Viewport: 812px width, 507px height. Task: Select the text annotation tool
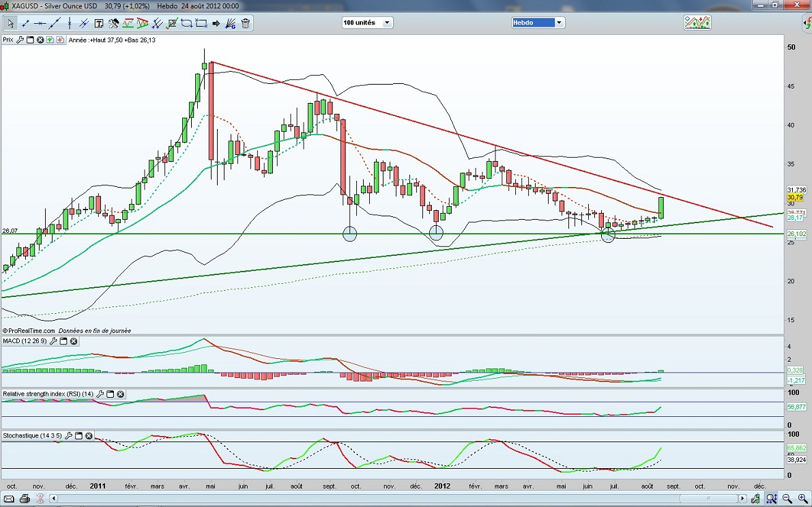[x=99, y=23]
